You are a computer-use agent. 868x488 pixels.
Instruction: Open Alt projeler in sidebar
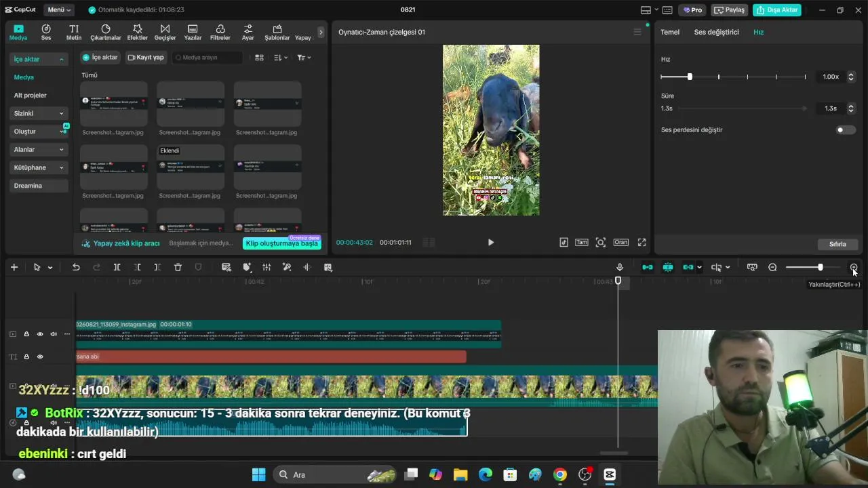tap(31, 96)
